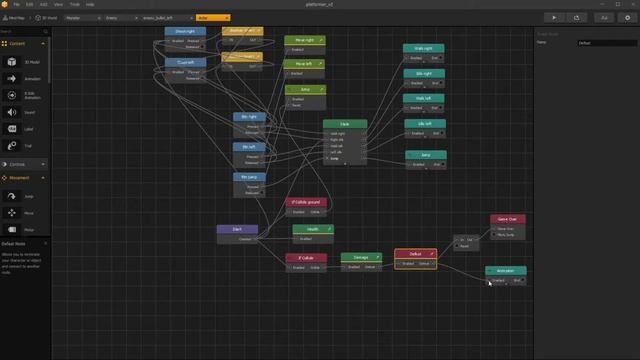Click edit icon on Defeat node
The height and width of the screenshot is (360, 640).
coord(432,254)
